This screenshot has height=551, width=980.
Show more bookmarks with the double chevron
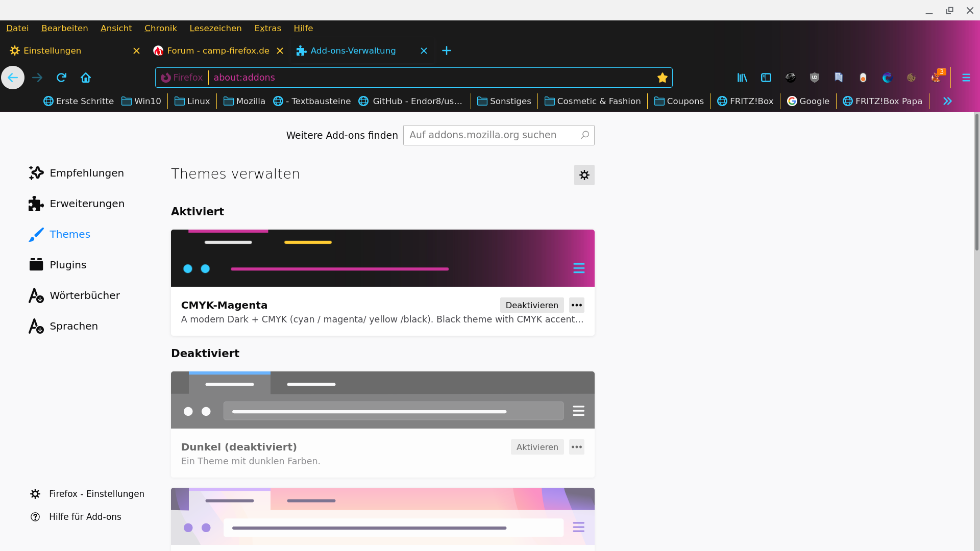pos(947,101)
